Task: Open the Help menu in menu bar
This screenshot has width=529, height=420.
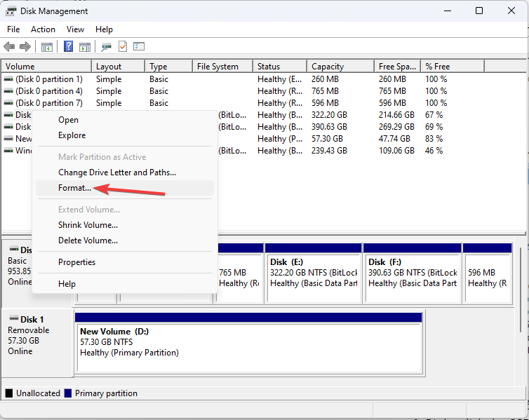Action: pyautogui.click(x=104, y=29)
